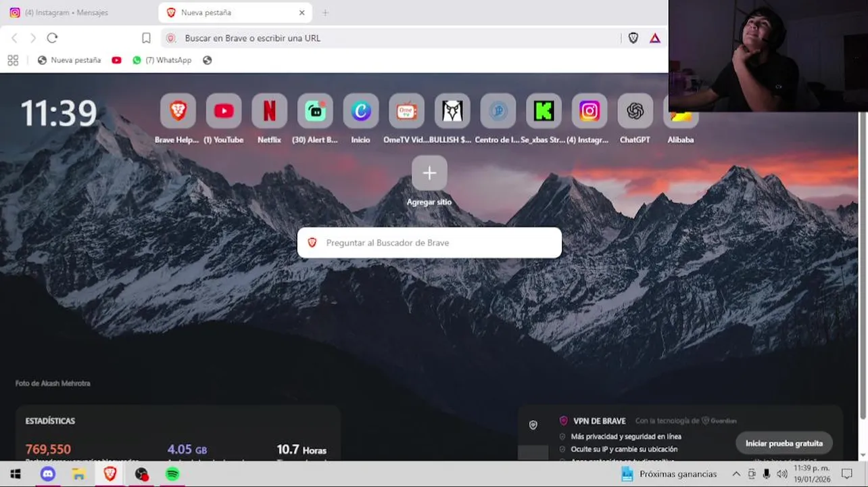
Task: Open the Windows Start menu
Action: [15, 474]
